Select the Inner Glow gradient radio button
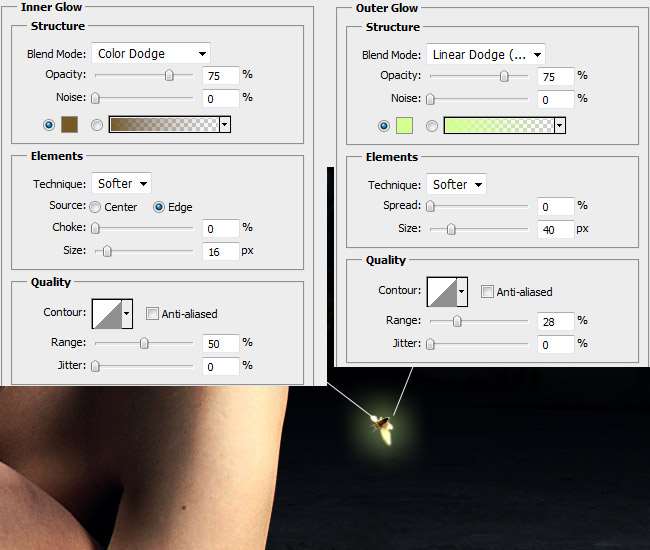Image resolution: width=650 pixels, height=550 pixels. pos(97,125)
